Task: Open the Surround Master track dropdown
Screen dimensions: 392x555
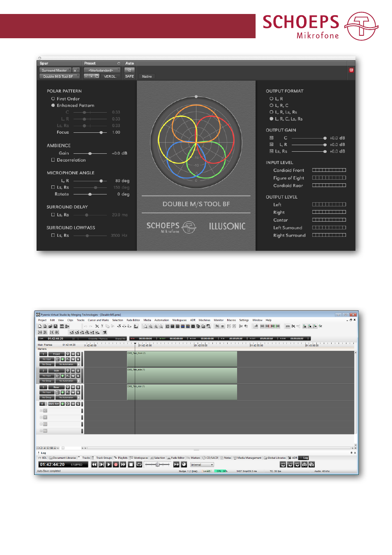Action: pyautogui.click(x=55, y=70)
